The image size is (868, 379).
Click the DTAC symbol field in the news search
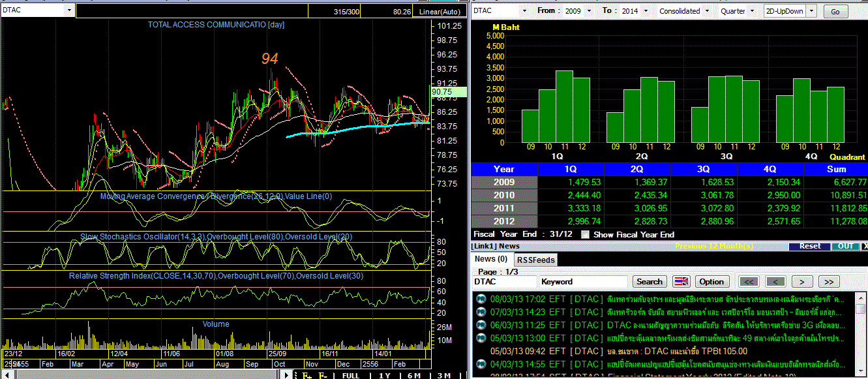point(505,282)
